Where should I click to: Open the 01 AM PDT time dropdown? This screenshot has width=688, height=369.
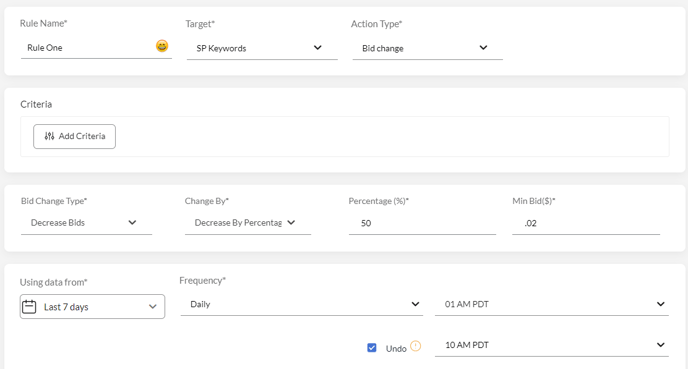tap(552, 305)
